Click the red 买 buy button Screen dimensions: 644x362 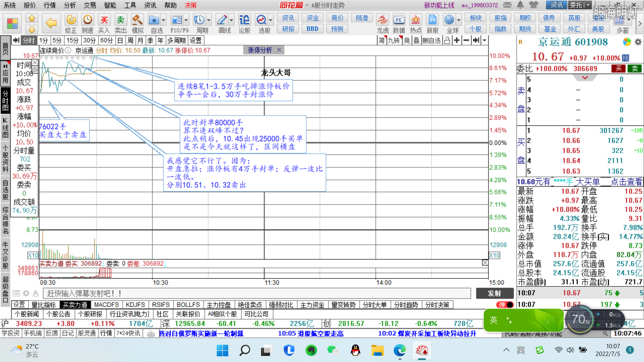click(618, 69)
